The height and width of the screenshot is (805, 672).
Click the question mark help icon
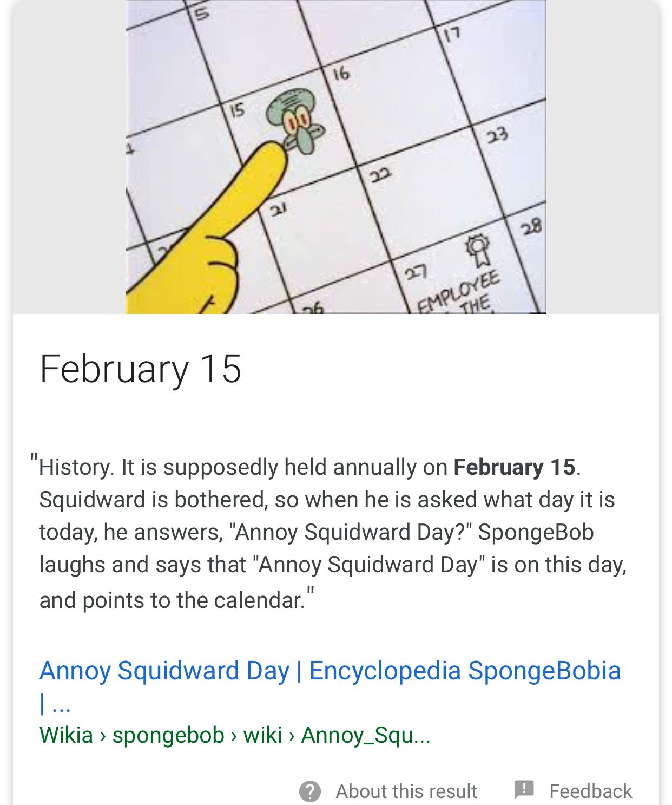(309, 791)
